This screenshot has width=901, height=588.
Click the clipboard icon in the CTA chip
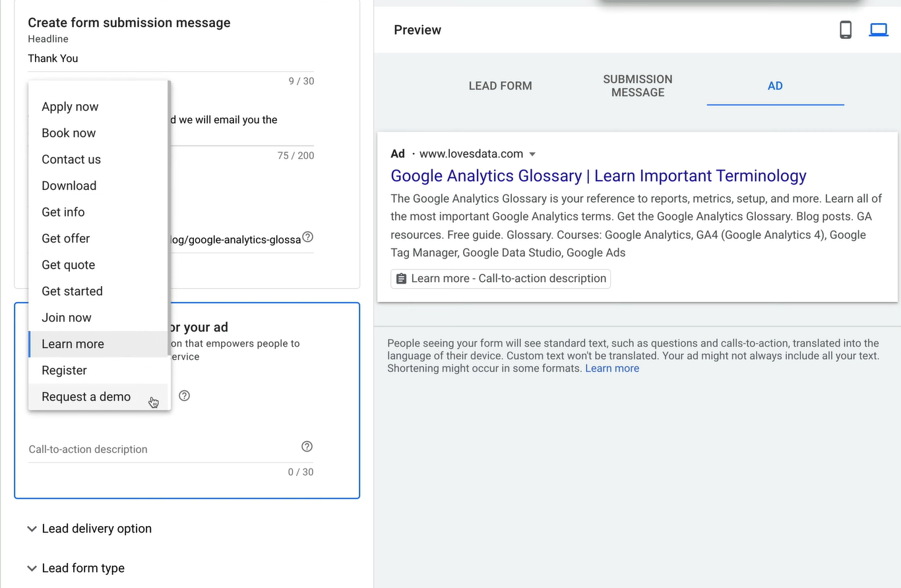[x=401, y=279]
